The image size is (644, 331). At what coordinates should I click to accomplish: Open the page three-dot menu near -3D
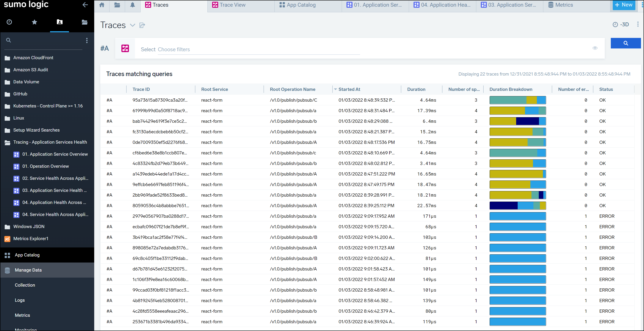[638, 24]
